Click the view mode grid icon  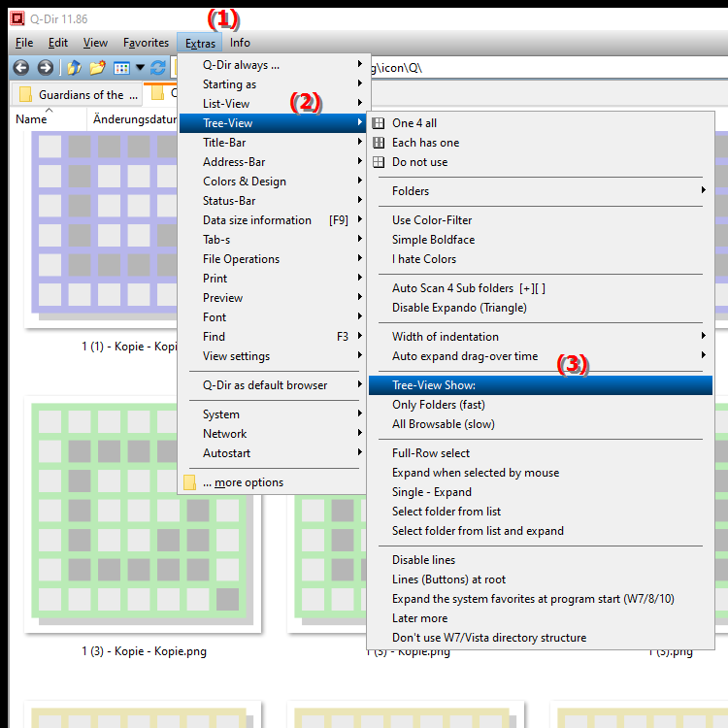click(x=121, y=68)
